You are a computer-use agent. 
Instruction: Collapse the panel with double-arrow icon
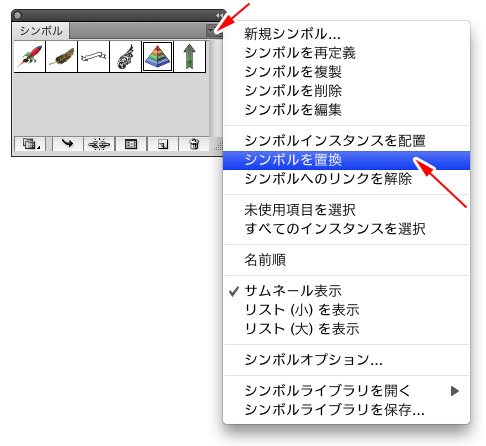219,16
